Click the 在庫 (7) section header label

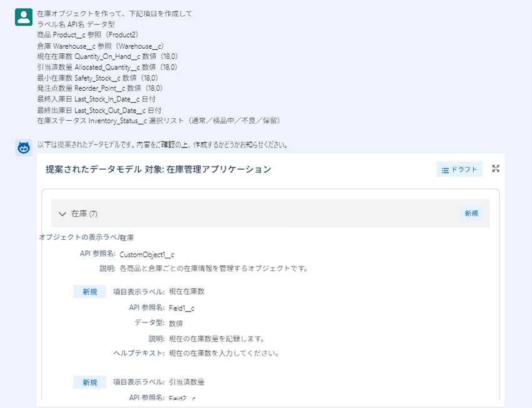[x=84, y=214]
